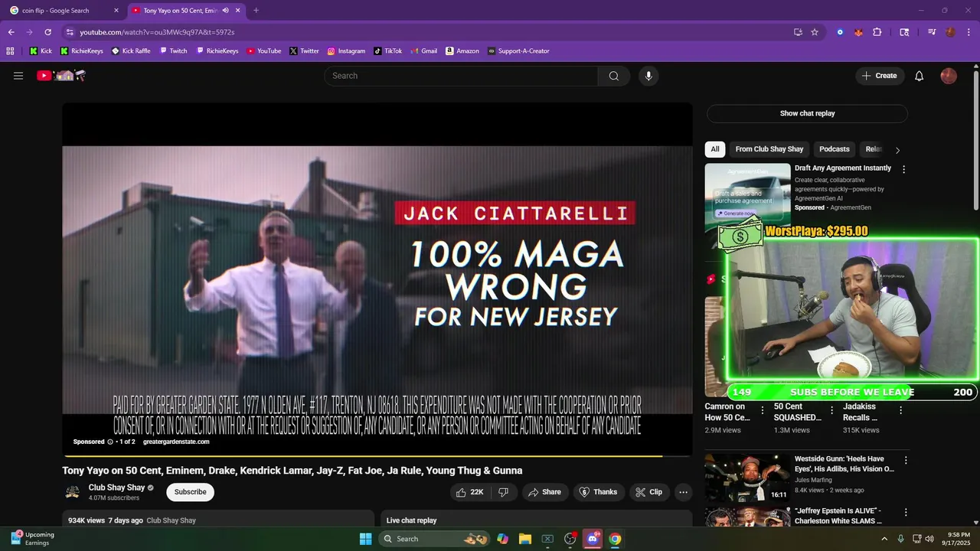Open Instagram bookmark
The image size is (980, 551).
pyautogui.click(x=346, y=51)
